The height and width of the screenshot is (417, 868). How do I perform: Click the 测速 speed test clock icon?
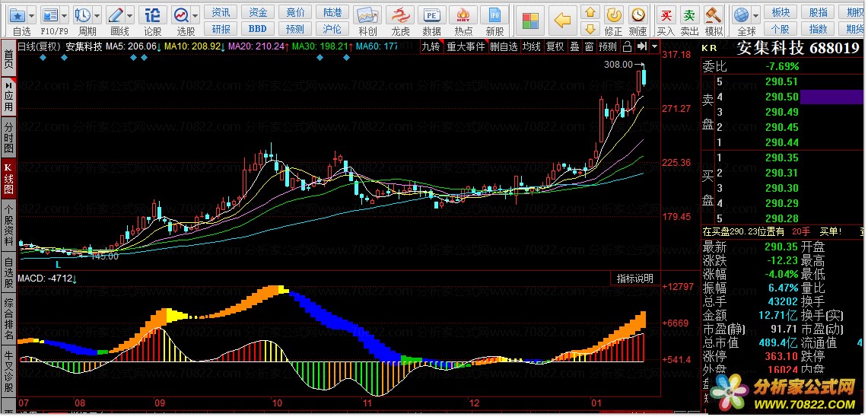637,15
